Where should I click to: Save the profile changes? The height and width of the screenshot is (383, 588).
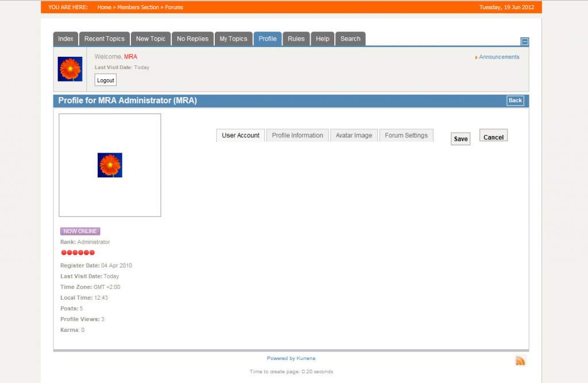click(461, 139)
